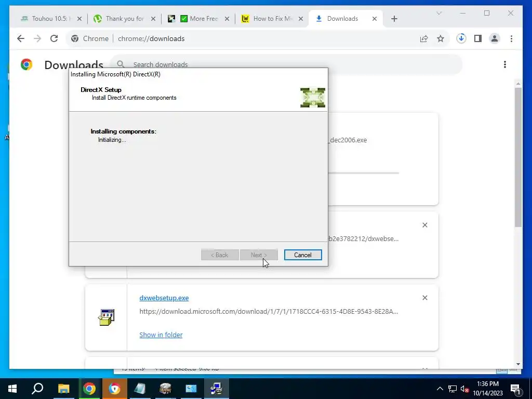The width and height of the screenshot is (532, 399).
Task: Click the download.microsoft.com source URL text
Action: 269,312
